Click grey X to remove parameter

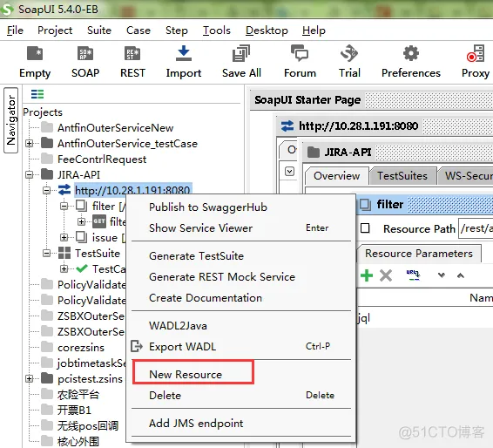386,275
